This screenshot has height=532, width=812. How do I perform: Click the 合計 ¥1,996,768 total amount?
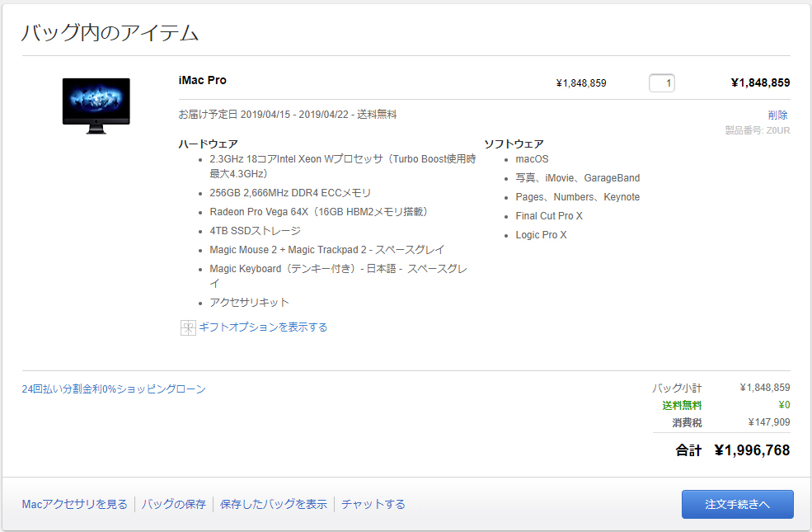coord(733,450)
